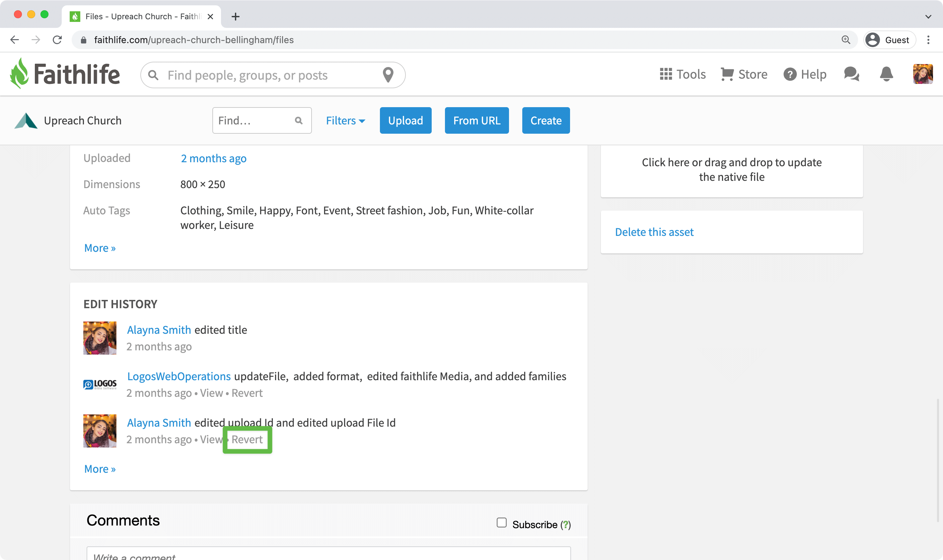Click the Logos avatar in edit history
Viewport: 943px width, 560px height.
tap(100, 385)
